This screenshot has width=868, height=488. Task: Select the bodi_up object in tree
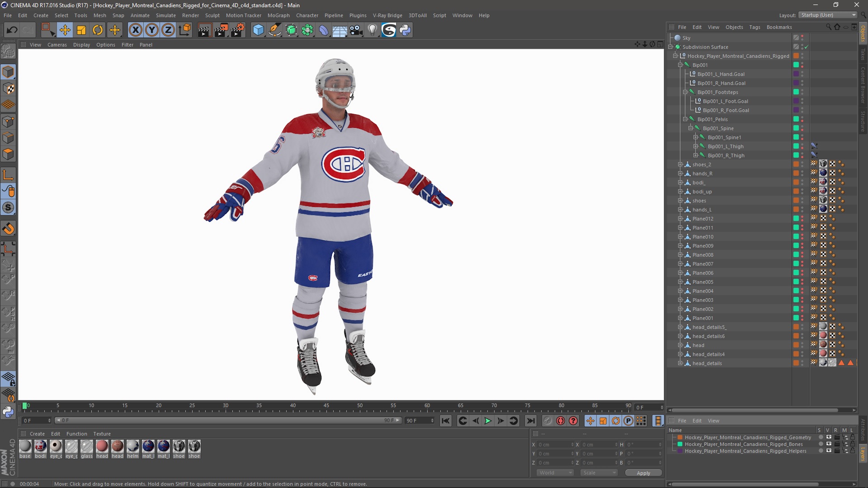click(702, 192)
